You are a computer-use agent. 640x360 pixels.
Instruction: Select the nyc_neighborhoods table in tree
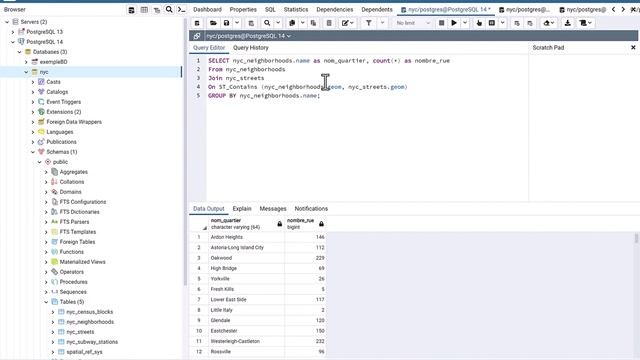(90, 322)
